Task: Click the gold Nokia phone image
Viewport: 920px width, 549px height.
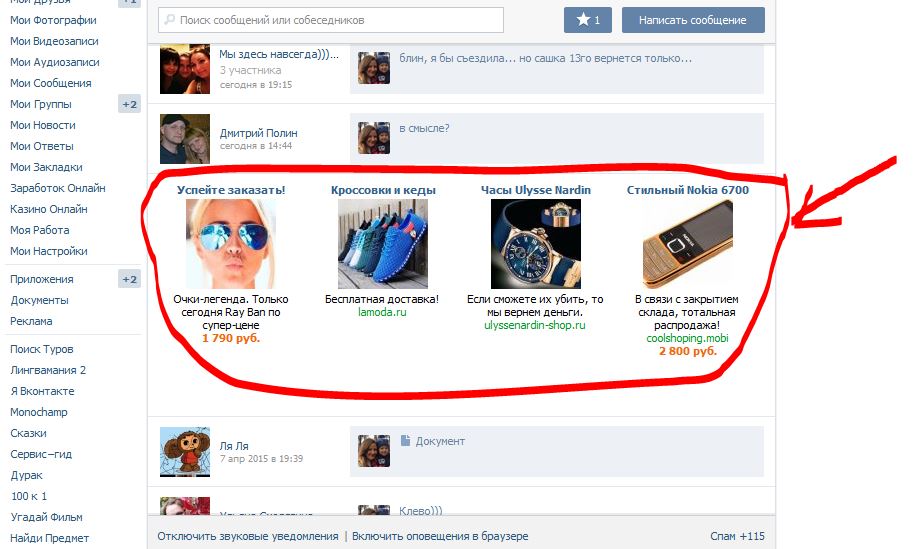Action: 688,244
